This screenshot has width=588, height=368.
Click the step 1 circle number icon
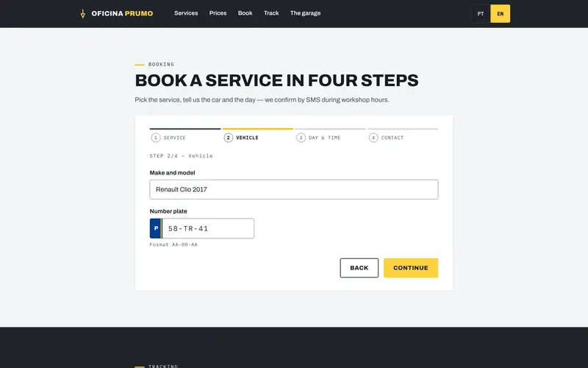(156, 138)
